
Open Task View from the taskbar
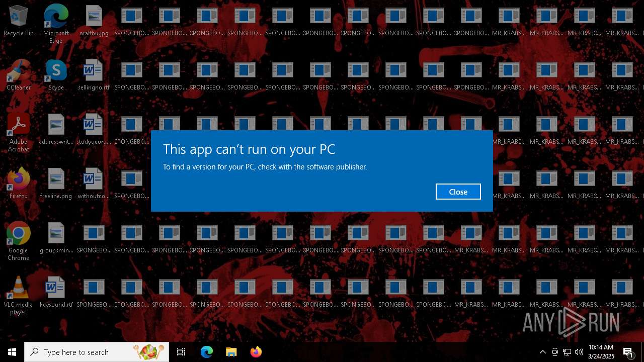point(181,352)
